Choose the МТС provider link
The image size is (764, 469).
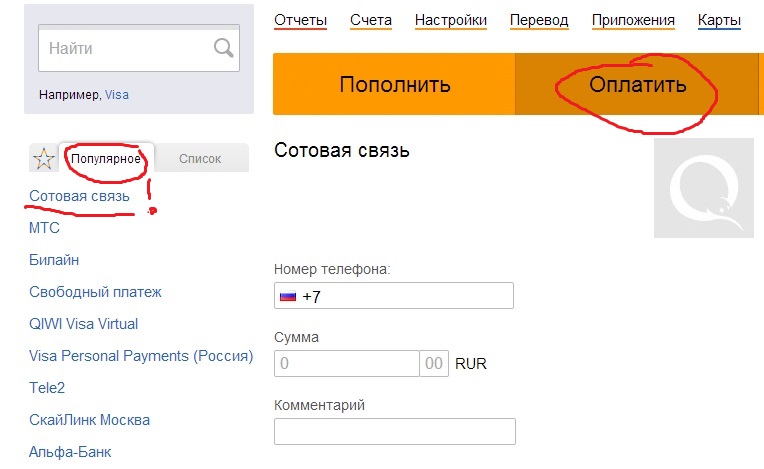(x=45, y=228)
